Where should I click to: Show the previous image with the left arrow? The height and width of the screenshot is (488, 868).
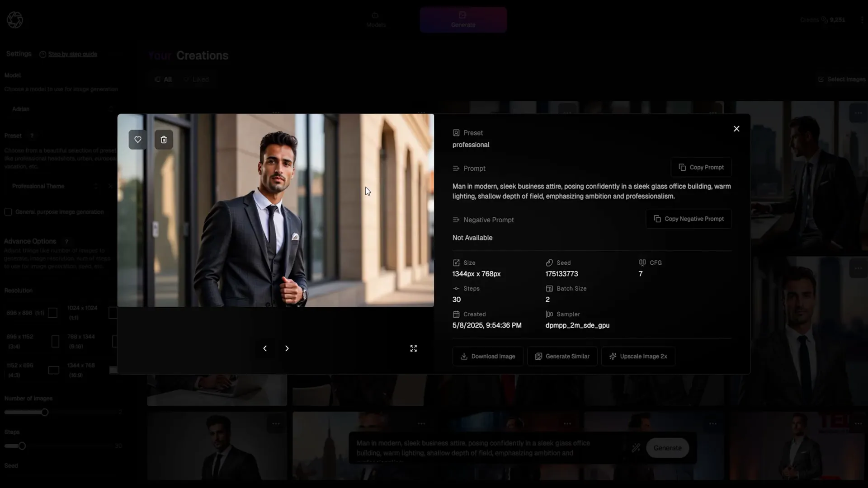point(265,348)
